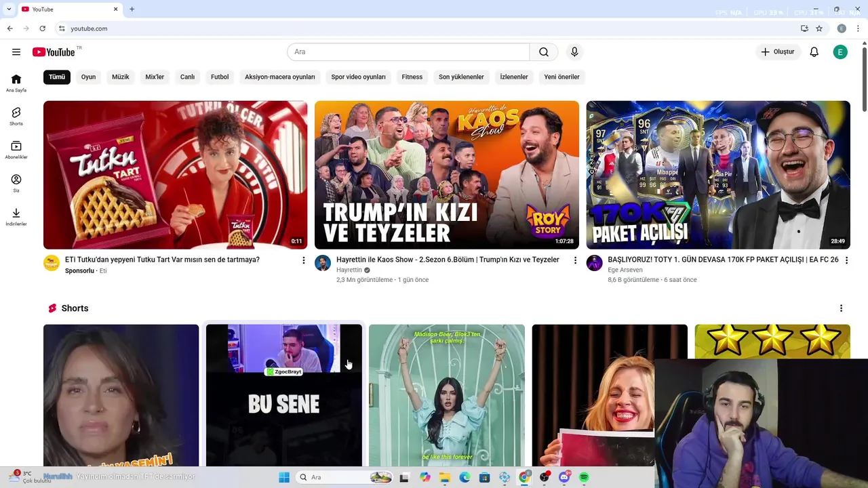Select the Müzik filter chip
868x488 pixels.
120,77
